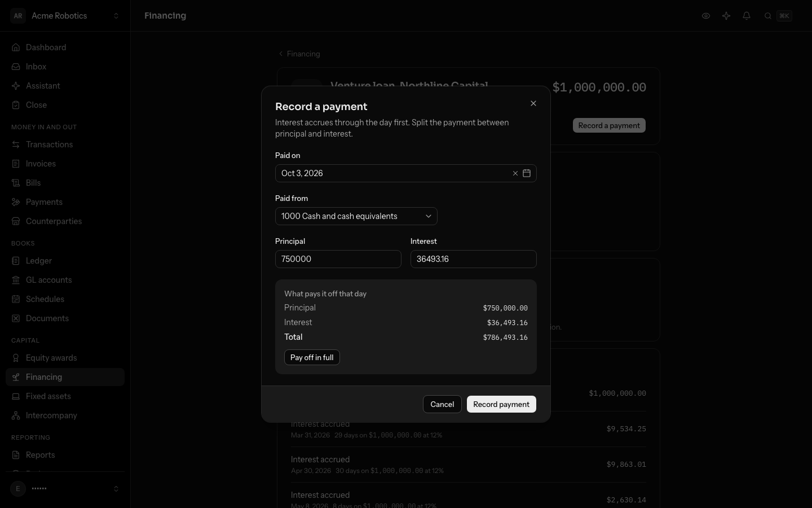Viewport: 812px width, 508px height.
Task: Clear the Paid on date value
Action: (515, 173)
